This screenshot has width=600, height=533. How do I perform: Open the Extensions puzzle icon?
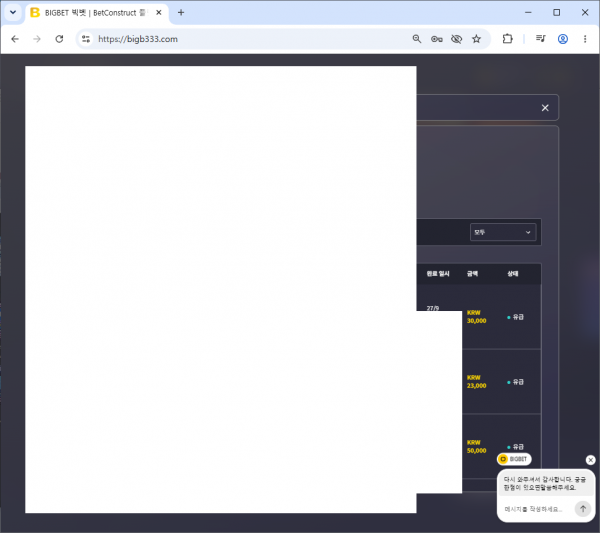click(x=507, y=39)
